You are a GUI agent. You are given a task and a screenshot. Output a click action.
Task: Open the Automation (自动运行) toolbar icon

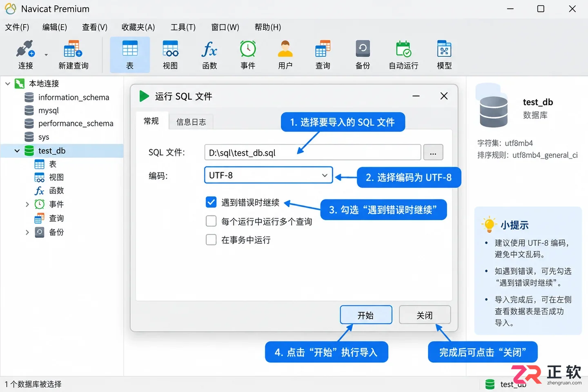click(403, 55)
